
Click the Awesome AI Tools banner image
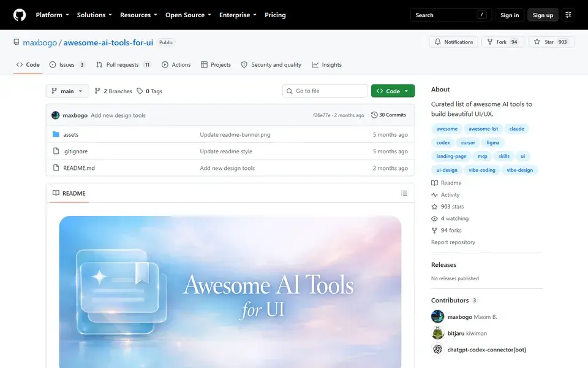pos(230,292)
